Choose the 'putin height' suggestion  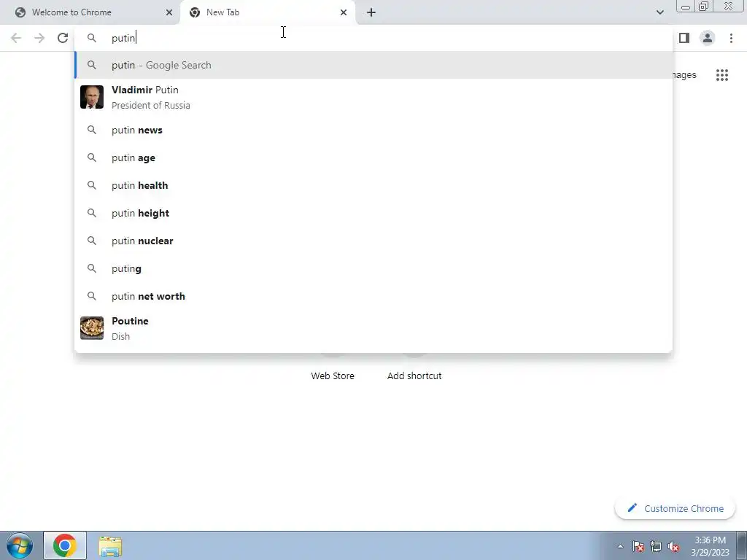click(373, 213)
